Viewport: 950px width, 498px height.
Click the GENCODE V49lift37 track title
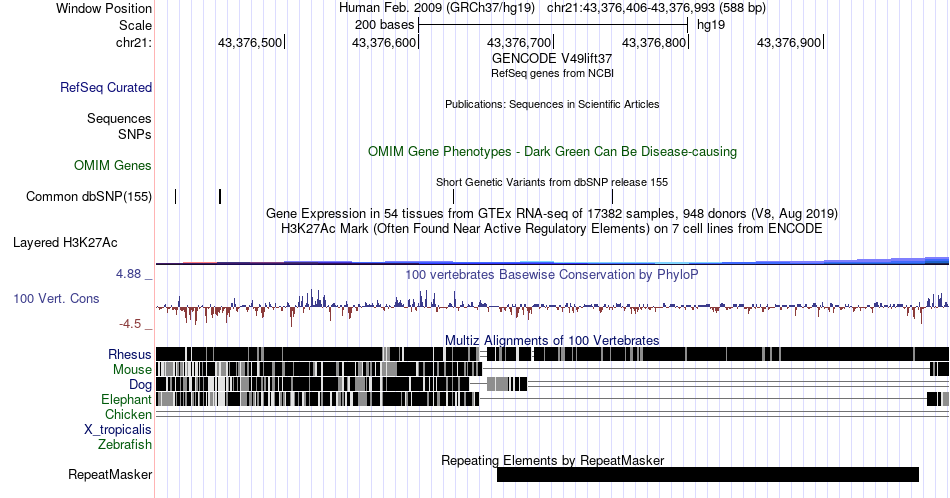pos(552,58)
